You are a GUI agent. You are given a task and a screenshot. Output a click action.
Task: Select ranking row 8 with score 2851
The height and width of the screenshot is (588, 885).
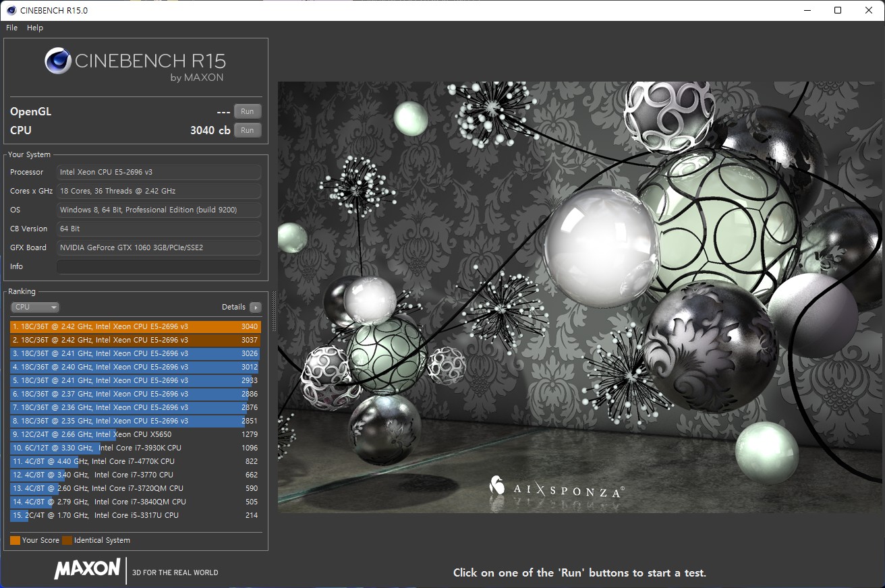[x=135, y=421]
